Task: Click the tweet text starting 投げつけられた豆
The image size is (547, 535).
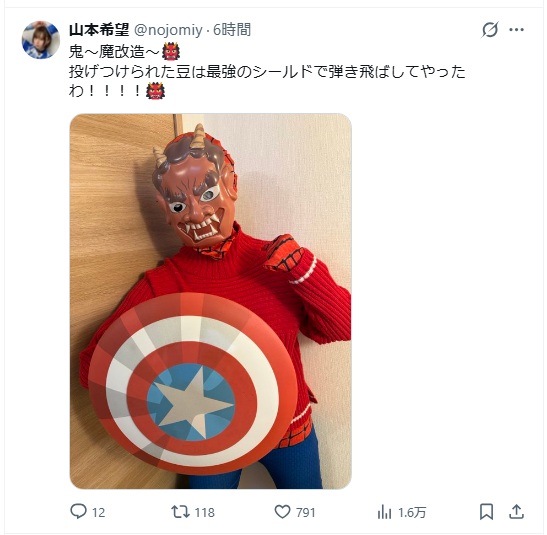Action: [267, 82]
